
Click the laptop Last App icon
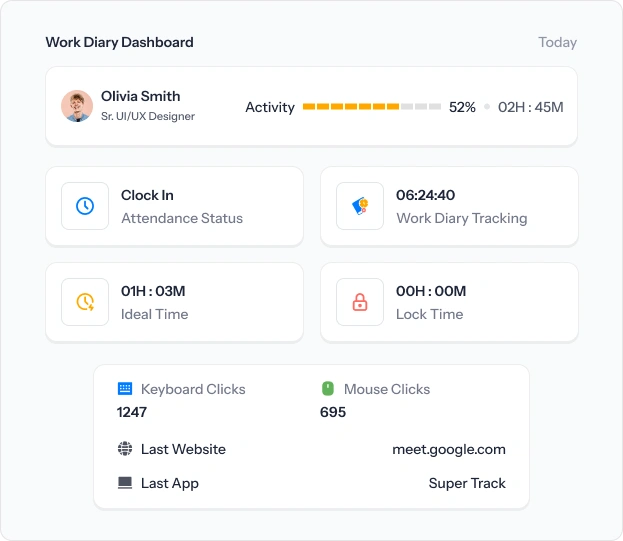(x=125, y=483)
